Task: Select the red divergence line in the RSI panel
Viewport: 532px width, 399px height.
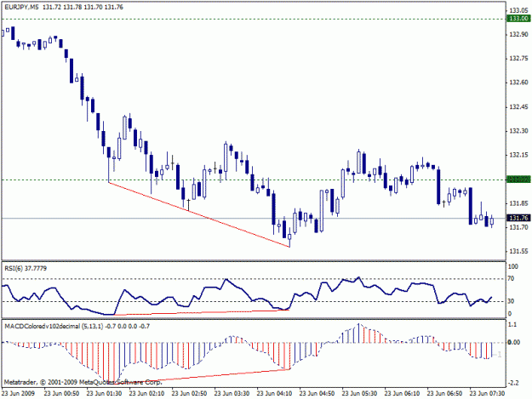Action: click(x=202, y=312)
